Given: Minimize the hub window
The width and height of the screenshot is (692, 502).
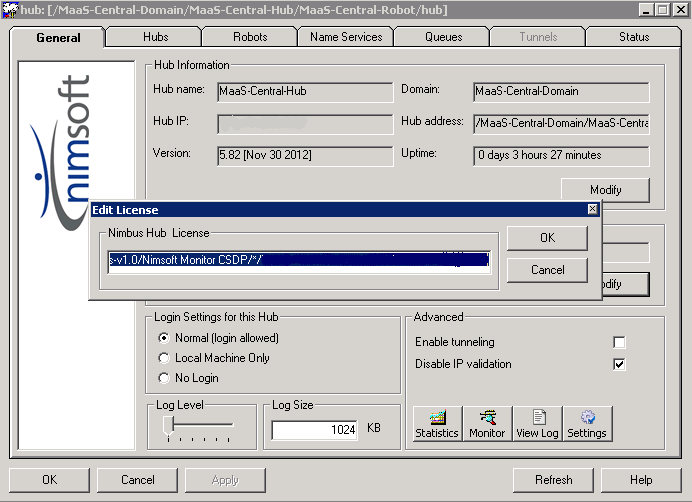Looking at the screenshot, I should click(x=646, y=10).
